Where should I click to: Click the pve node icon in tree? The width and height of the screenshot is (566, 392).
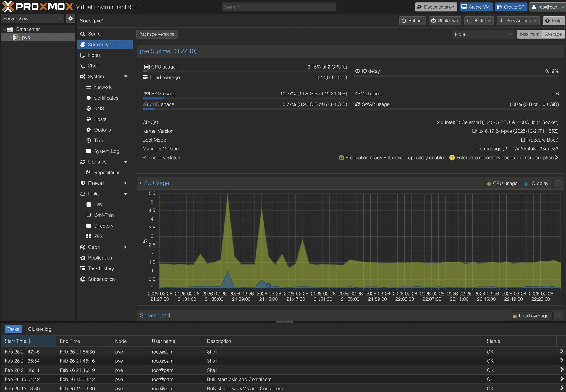[16, 37]
